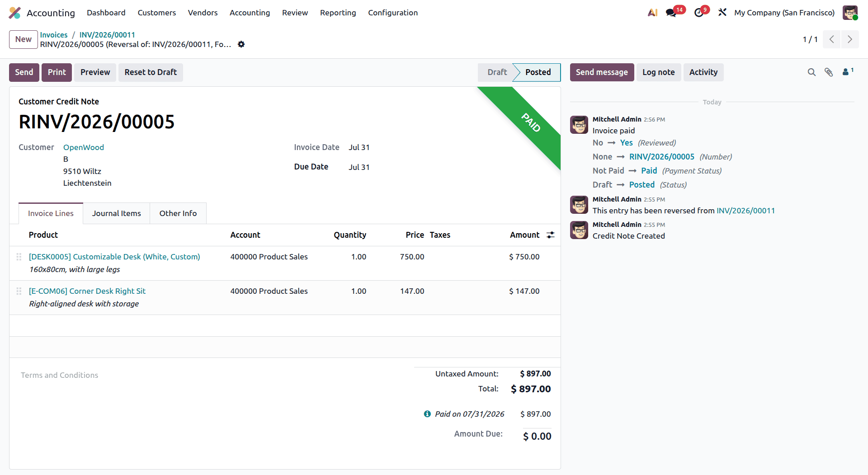Click 400000 Product Sales in Corner Desk row
The width and height of the screenshot is (868, 475).
269,291
